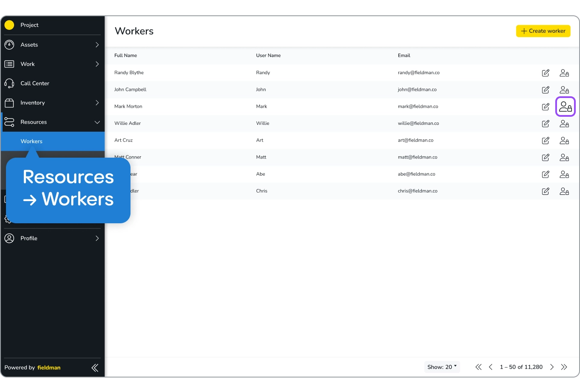Click the yellow Project logo circle
Screen dimensions: 580x392
(x=9, y=25)
